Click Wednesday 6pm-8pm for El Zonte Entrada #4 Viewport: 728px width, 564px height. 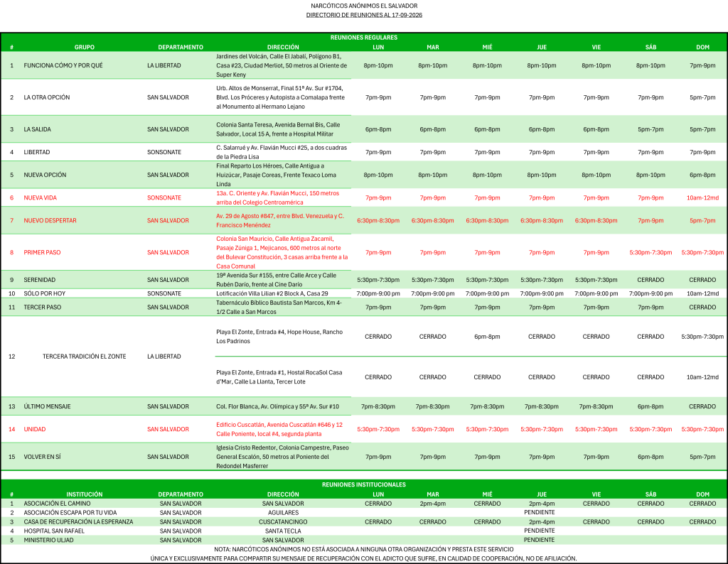[487, 336]
